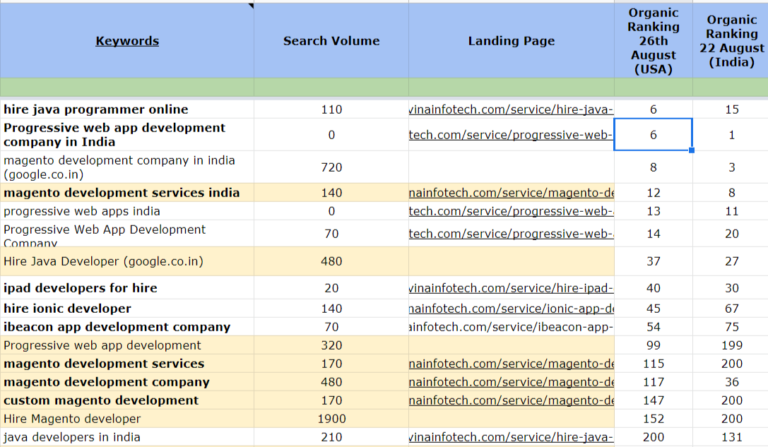Open the landing page link for java developers in india
Screen dimensions: 768x447
tap(511, 437)
